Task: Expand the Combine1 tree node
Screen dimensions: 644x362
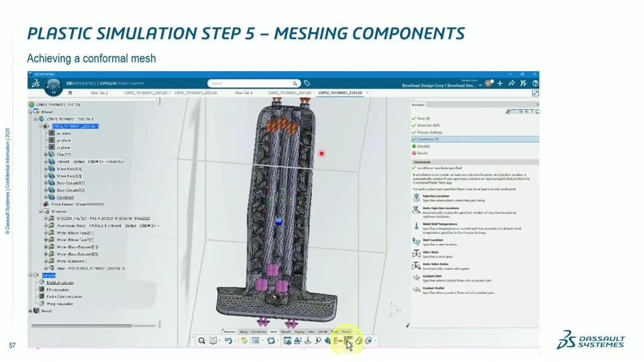Action: (x=46, y=197)
